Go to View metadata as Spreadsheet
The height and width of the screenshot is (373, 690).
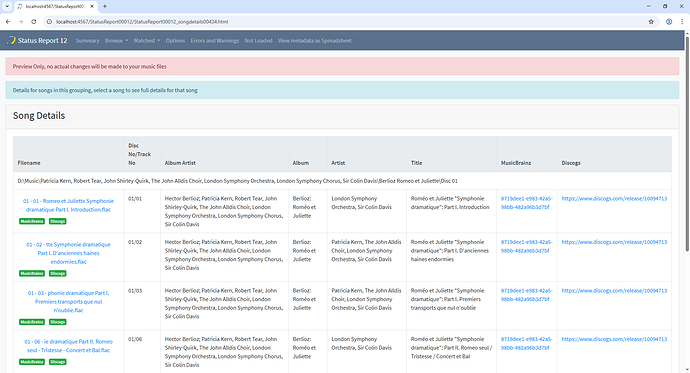click(x=315, y=40)
